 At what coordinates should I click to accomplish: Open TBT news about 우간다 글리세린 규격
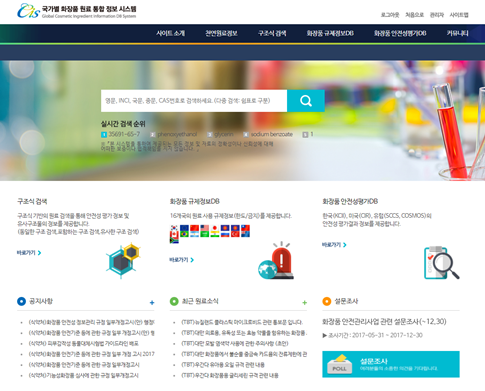230,375
